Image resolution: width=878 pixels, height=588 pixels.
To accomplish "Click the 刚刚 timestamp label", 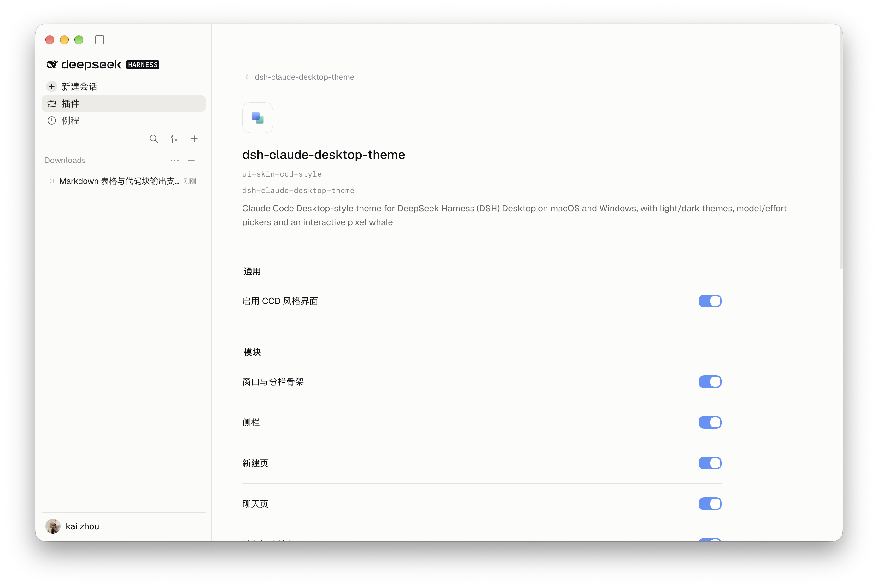I will [x=190, y=181].
